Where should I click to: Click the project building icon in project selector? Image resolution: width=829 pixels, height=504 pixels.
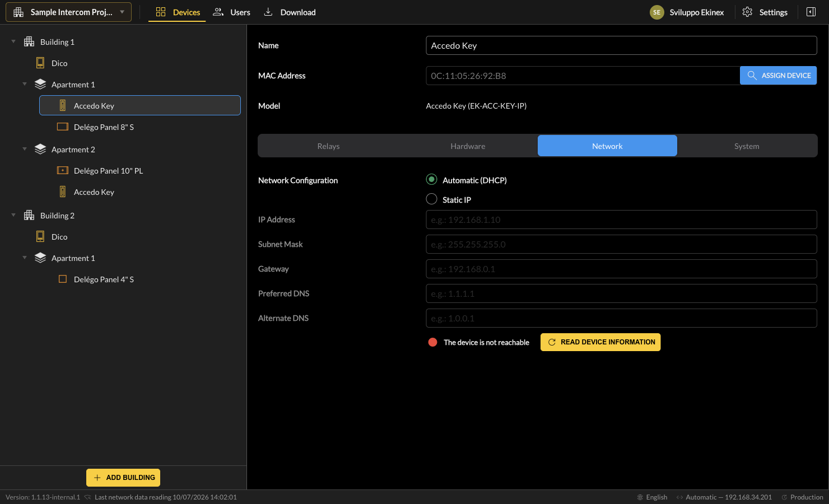[x=18, y=12]
